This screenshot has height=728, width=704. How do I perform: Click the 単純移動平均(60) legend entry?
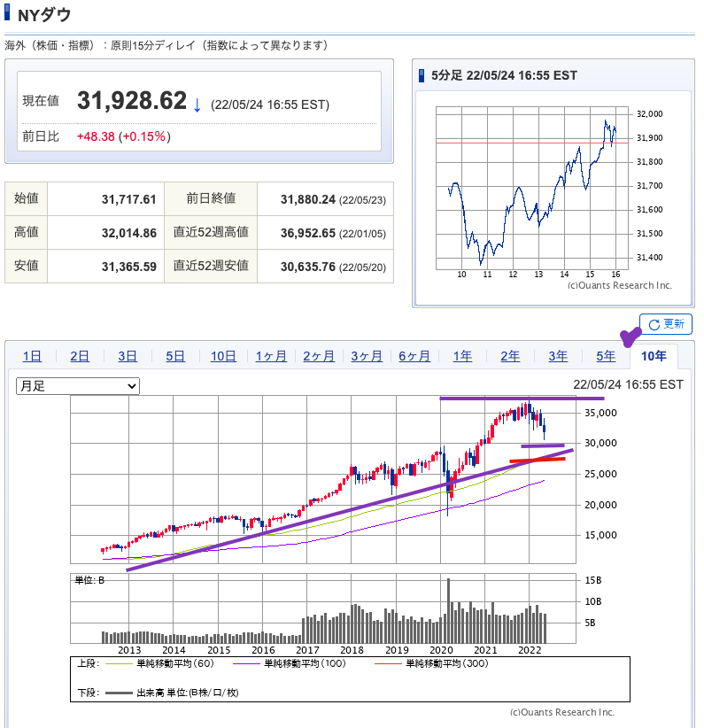159,663
